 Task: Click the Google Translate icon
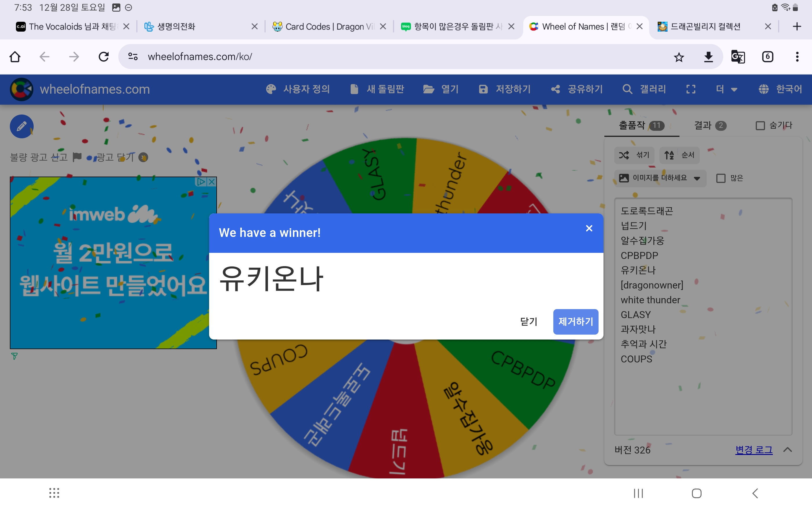(738, 57)
